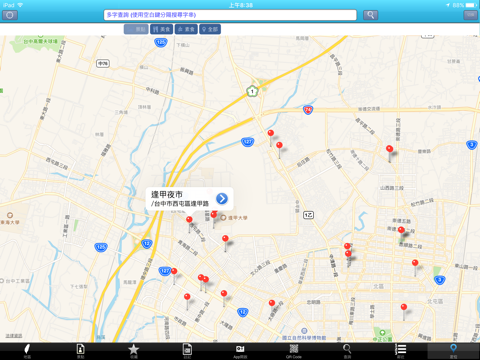Open the feather icon tab
480x360 pixels.
coord(27,351)
